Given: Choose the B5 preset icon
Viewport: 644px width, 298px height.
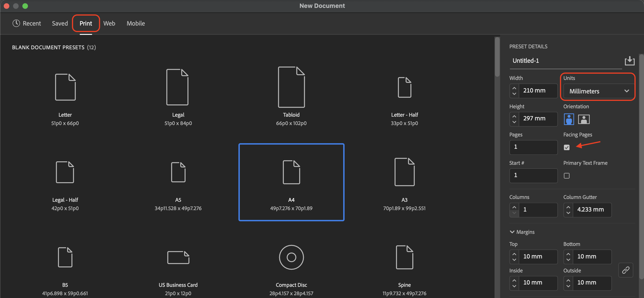Looking at the screenshot, I should [x=65, y=257].
